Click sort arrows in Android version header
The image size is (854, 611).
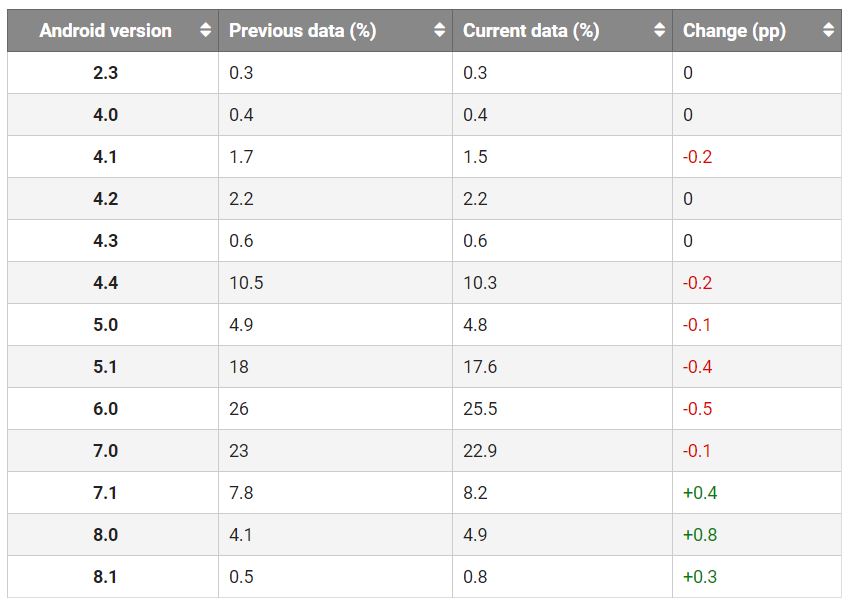pyautogui.click(x=206, y=31)
